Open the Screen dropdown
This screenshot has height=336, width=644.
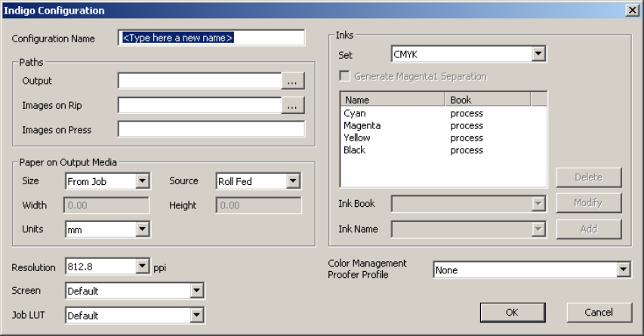click(x=134, y=291)
